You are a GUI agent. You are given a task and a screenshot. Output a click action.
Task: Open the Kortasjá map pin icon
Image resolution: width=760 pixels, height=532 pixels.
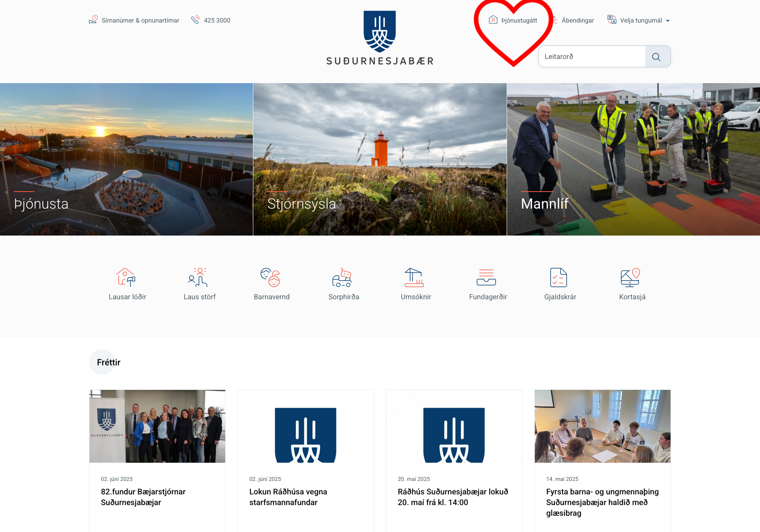tap(631, 277)
